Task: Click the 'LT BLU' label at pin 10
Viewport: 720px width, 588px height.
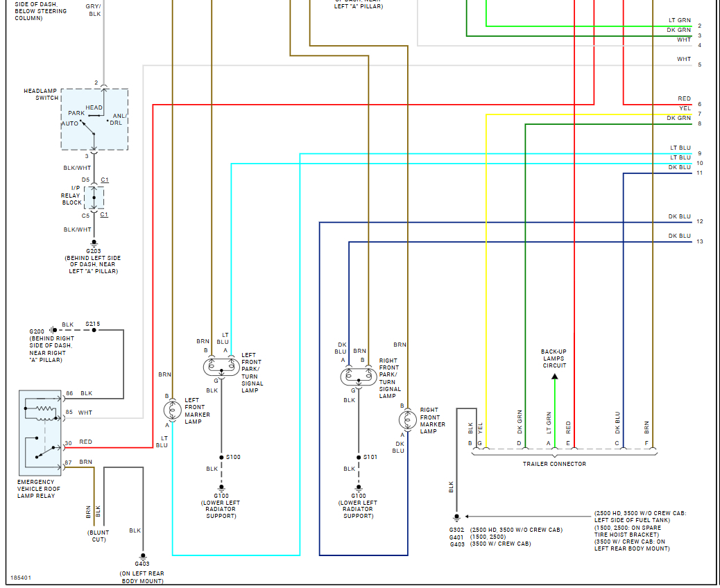Action: point(680,157)
